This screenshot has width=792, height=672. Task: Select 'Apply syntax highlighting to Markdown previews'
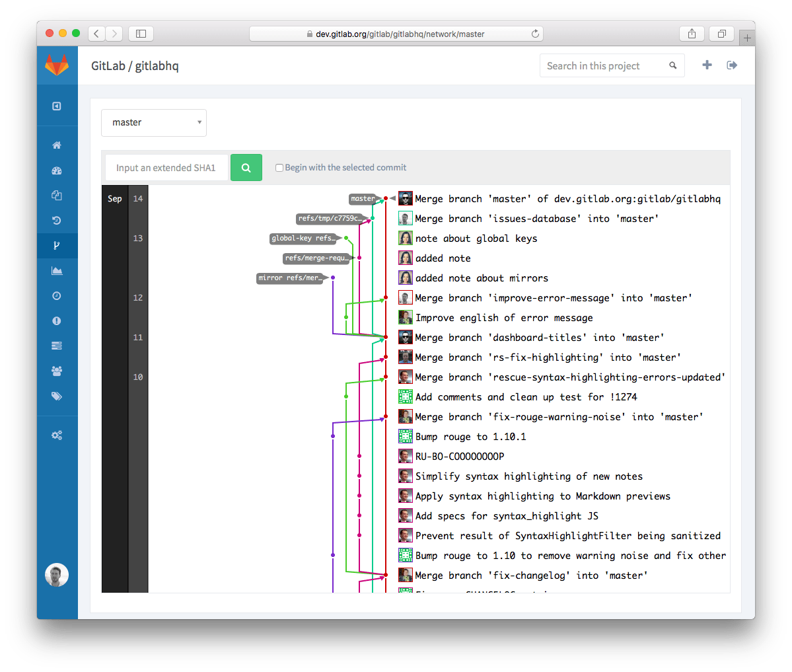(x=542, y=496)
